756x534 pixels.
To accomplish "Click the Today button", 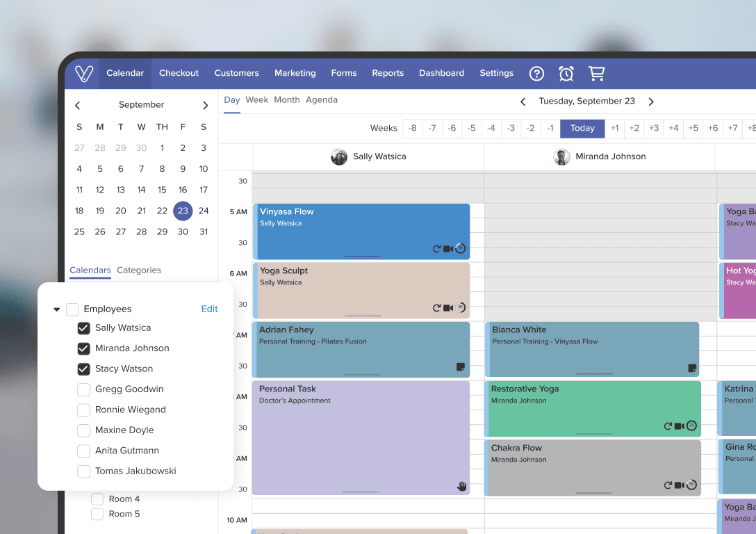I will (582, 128).
